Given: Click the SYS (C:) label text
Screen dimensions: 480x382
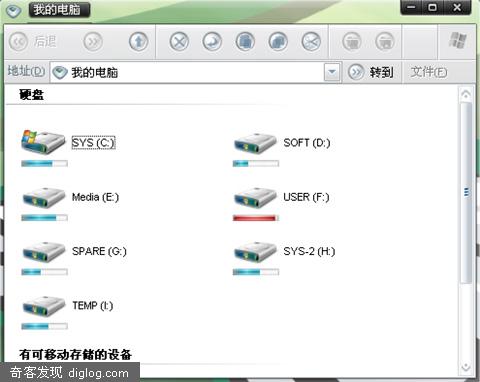Looking at the screenshot, I should (93, 143).
